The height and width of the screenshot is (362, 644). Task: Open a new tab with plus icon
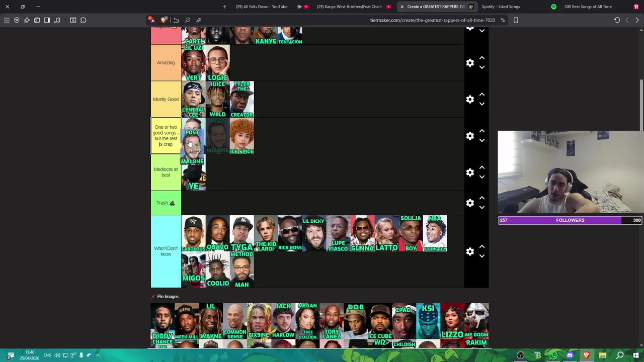tap(224, 7)
